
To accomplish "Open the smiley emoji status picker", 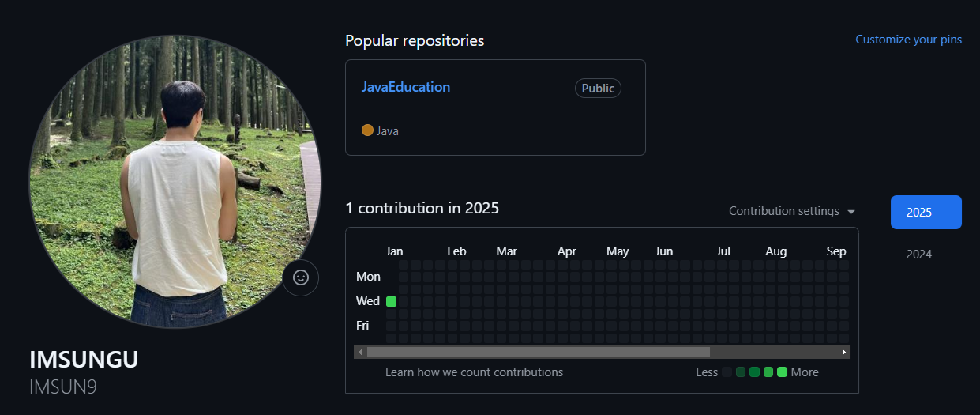I will [301, 277].
